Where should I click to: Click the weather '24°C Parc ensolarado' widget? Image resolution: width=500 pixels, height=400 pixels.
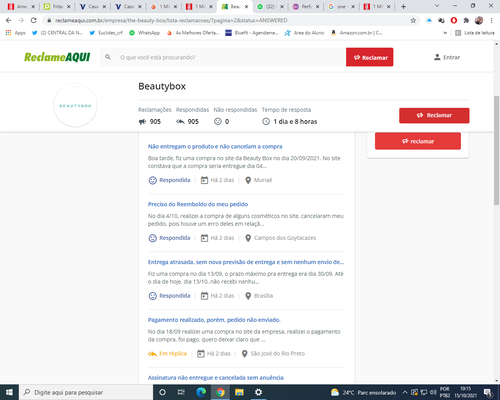click(363, 392)
